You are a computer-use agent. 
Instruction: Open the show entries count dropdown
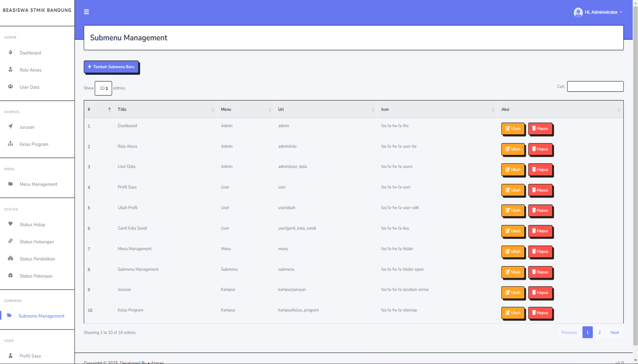pos(103,88)
